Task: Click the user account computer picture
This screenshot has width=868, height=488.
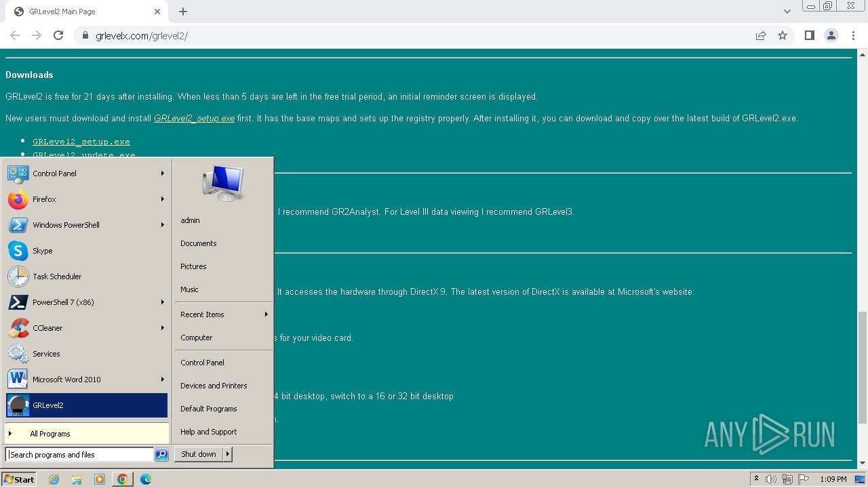Action: coord(222,183)
